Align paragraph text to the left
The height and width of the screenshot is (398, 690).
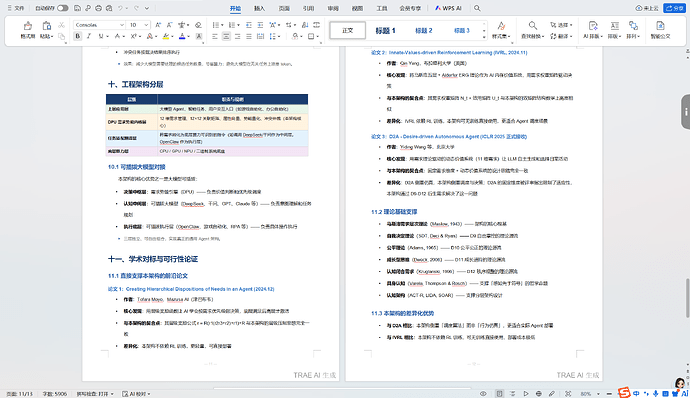click(215, 37)
